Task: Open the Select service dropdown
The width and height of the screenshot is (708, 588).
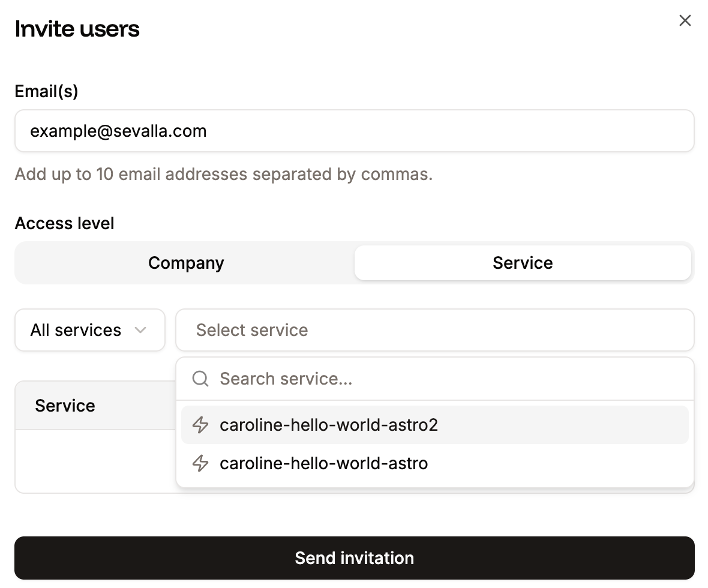Action: pyautogui.click(x=435, y=330)
